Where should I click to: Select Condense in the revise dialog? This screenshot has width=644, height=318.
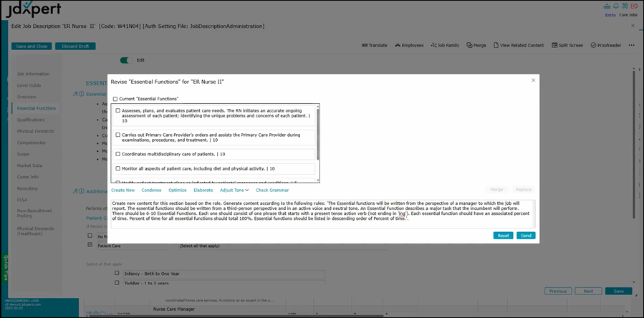(x=151, y=191)
